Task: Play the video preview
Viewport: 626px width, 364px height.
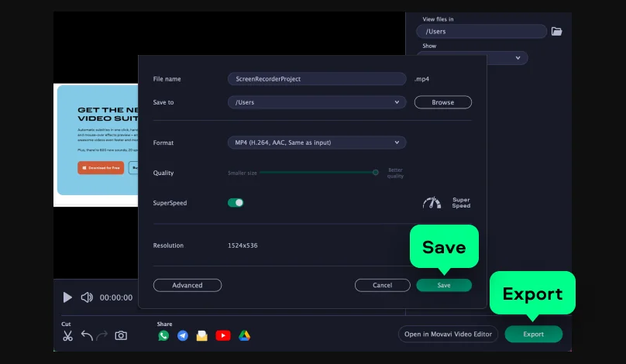Action: (x=67, y=297)
